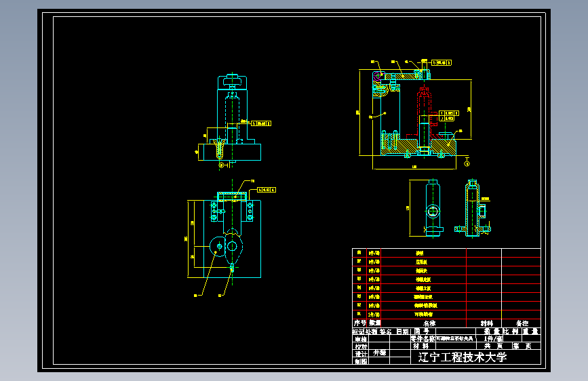
Task: Select the large circle in plan view
Action: click(x=218, y=246)
